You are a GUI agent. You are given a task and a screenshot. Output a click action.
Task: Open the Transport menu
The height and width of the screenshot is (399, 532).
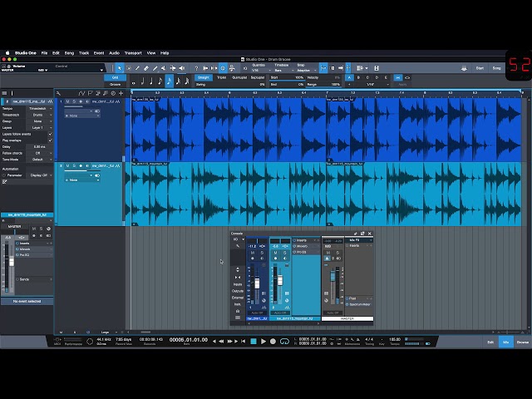(x=133, y=53)
